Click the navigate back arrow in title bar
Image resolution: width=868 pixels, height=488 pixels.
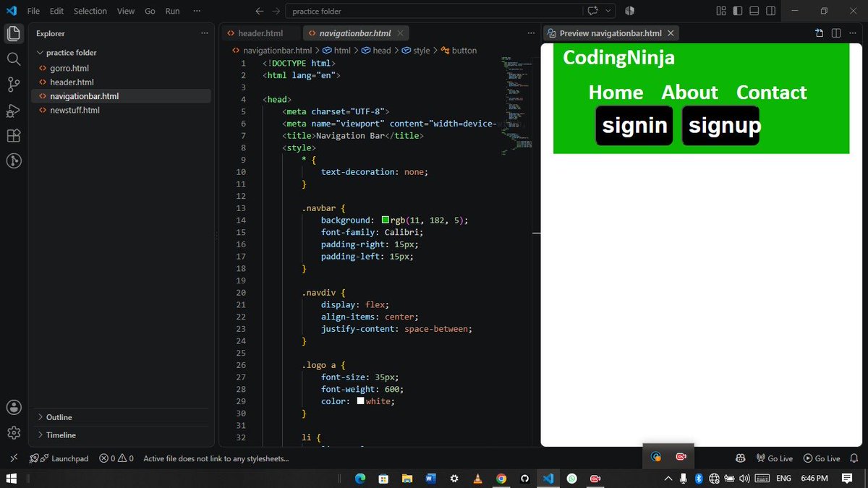(260, 11)
